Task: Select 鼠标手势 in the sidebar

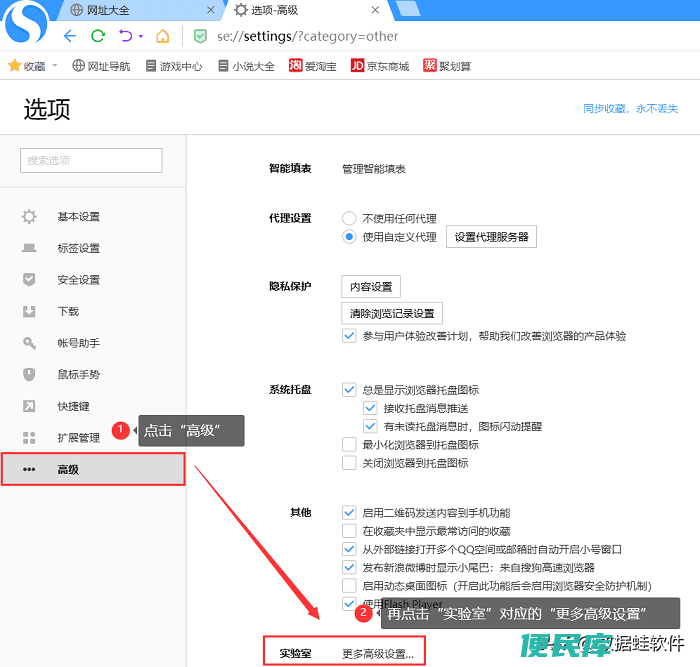Action: (x=93, y=375)
